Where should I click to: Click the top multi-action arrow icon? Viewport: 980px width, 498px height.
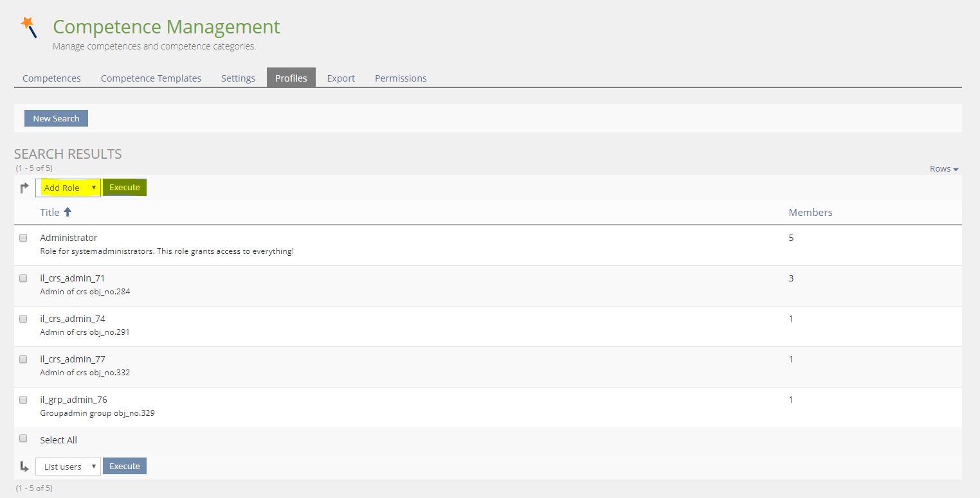(24, 188)
